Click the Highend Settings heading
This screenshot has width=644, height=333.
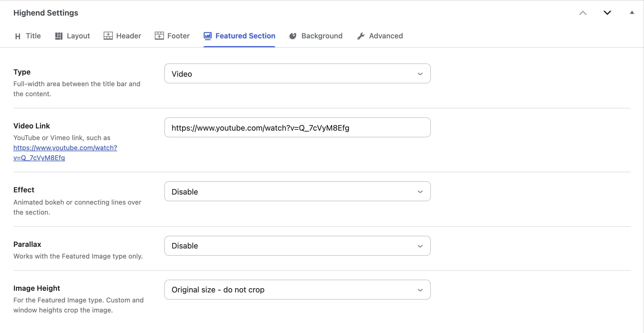[46, 13]
